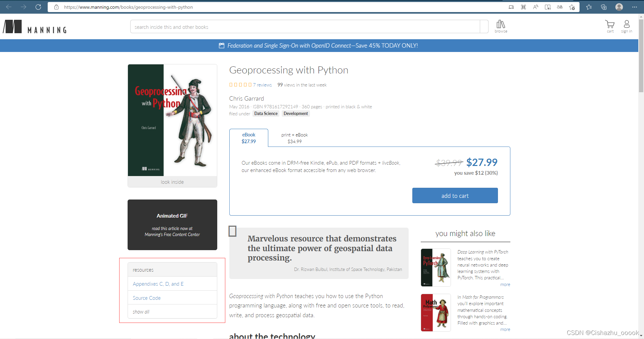Click look inside under the book cover
Viewport: 644px width, 339px height.
point(172,182)
